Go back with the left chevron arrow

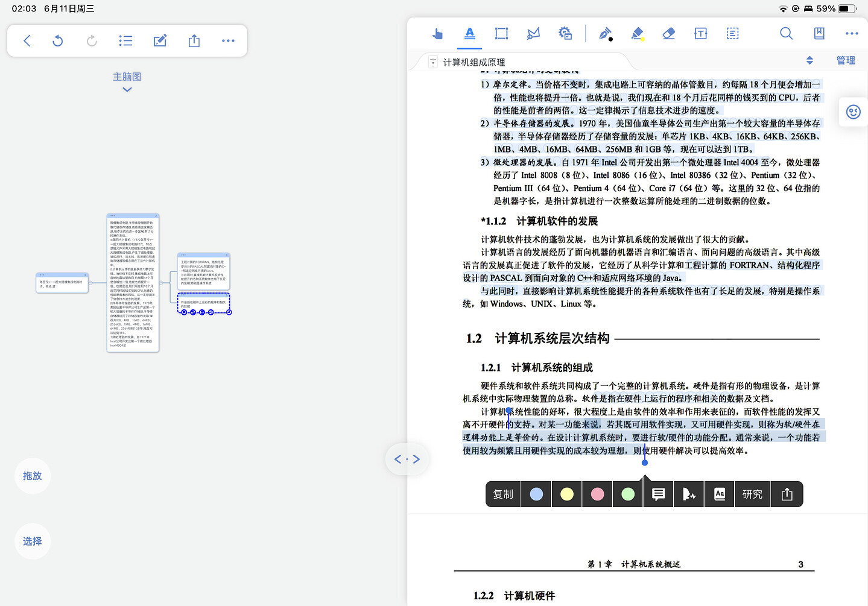coord(27,40)
